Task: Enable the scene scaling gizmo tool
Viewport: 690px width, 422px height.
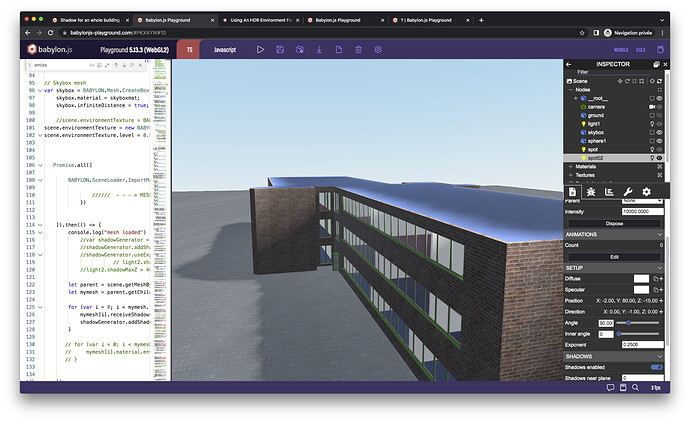Action: point(634,81)
